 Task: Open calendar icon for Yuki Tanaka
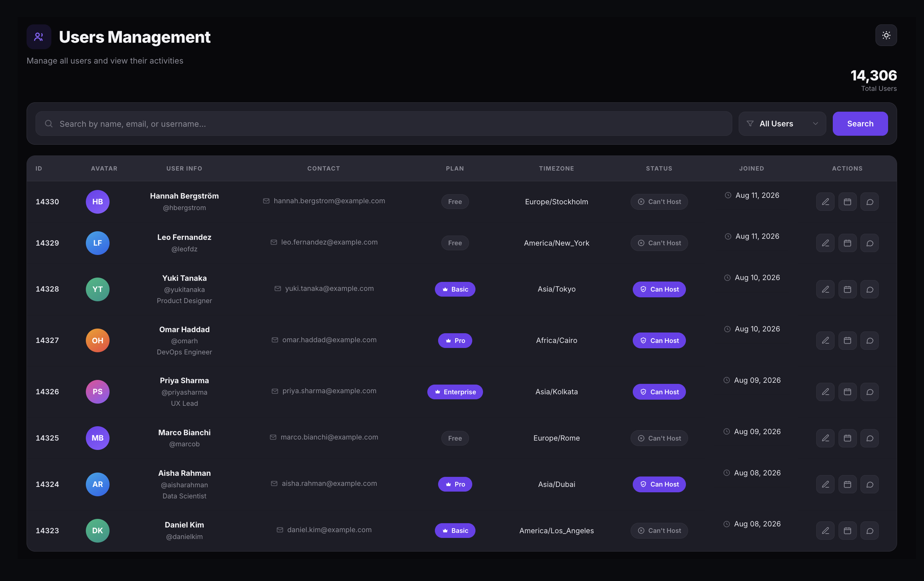pyautogui.click(x=847, y=289)
